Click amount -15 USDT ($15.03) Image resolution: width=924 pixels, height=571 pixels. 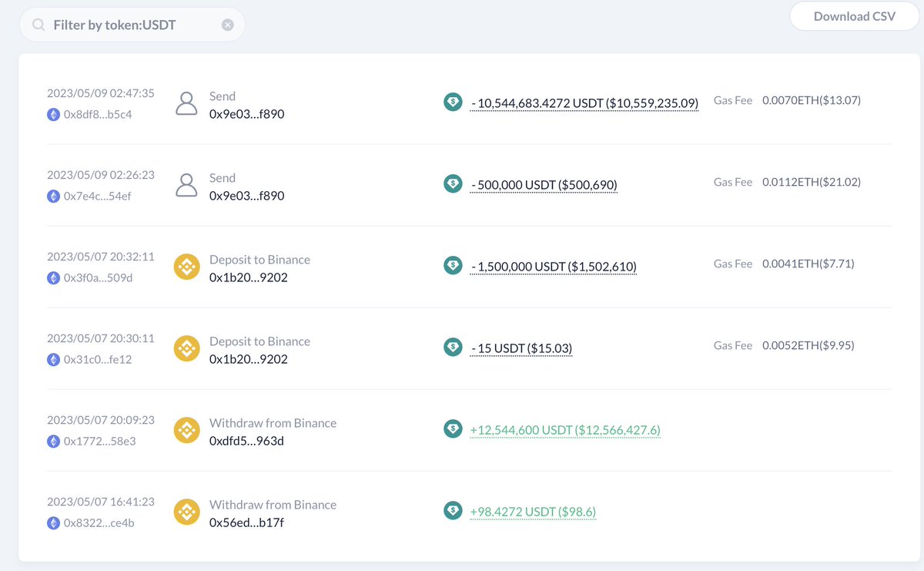[521, 348]
